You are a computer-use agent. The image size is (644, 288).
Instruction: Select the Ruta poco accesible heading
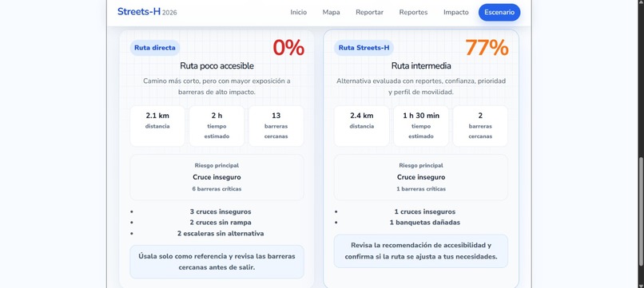(217, 65)
